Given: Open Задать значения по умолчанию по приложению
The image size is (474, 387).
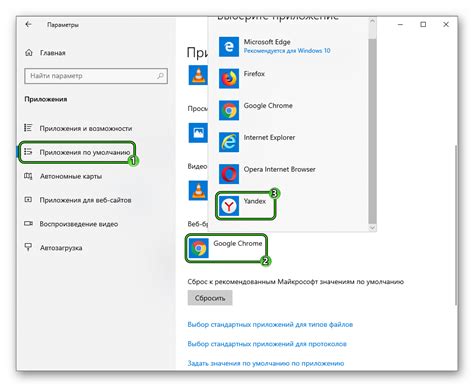Looking at the screenshot, I should tap(266, 363).
